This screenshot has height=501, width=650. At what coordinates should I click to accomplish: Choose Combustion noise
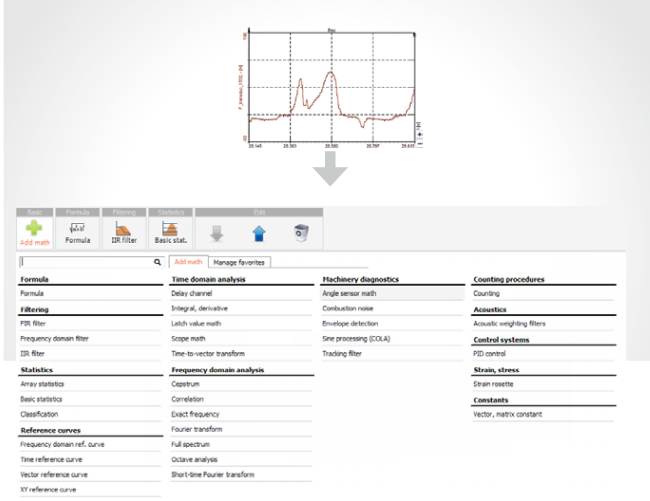pos(392,308)
